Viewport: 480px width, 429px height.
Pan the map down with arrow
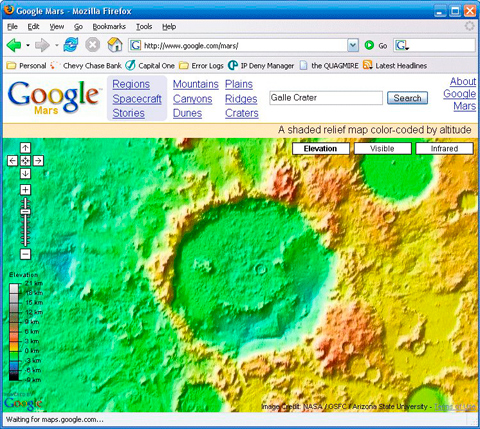25,174
